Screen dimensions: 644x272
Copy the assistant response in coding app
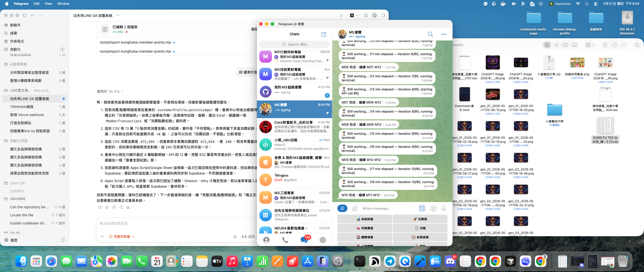tap(100, 207)
